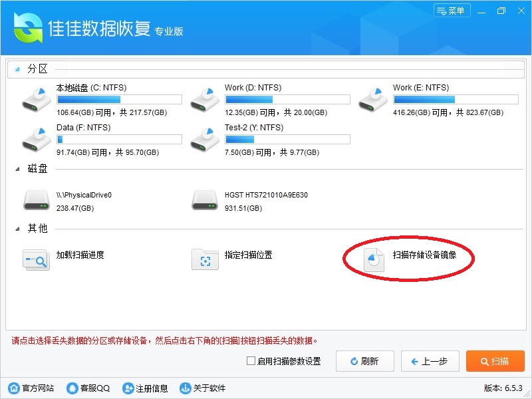
Task: Select the Test-2 Y: partition icon
Action: (205, 138)
